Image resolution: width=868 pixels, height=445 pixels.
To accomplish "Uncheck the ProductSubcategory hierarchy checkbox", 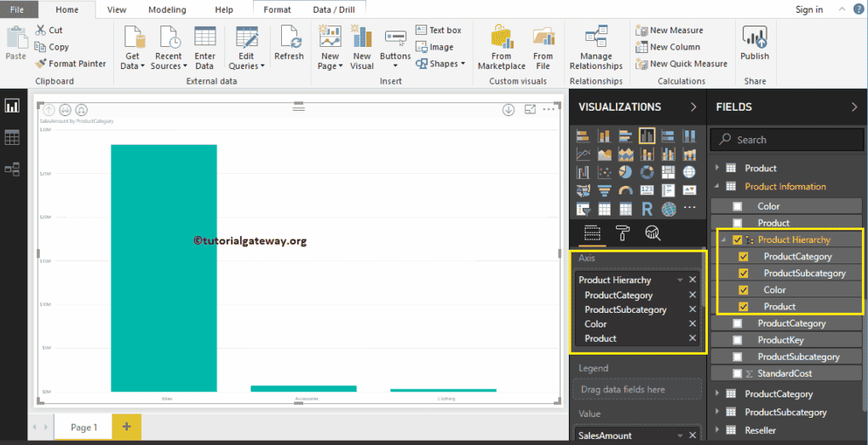I will click(744, 274).
